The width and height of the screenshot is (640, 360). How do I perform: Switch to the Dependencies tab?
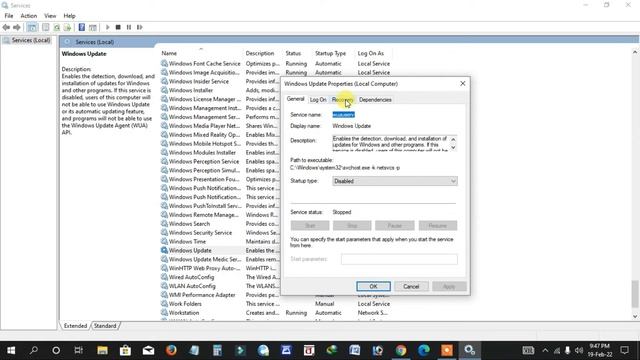click(x=375, y=100)
